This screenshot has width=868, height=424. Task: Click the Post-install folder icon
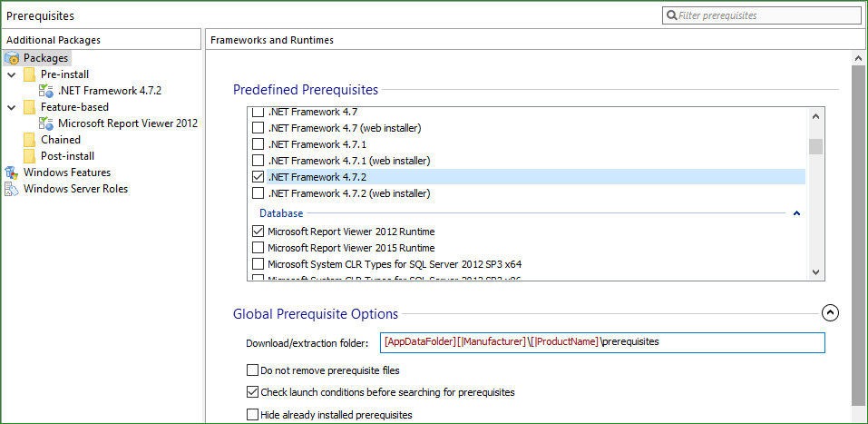pyautogui.click(x=29, y=156)
